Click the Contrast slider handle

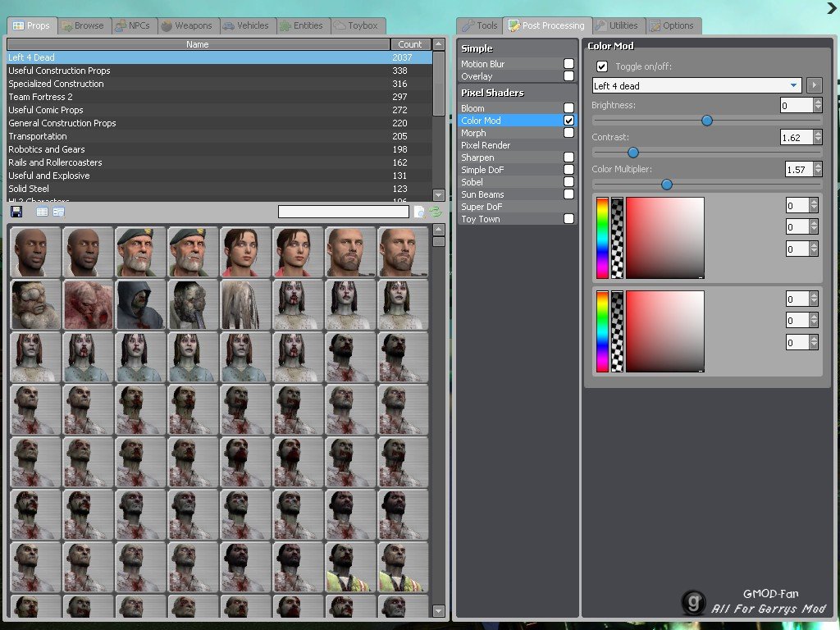tap(633, 153)
